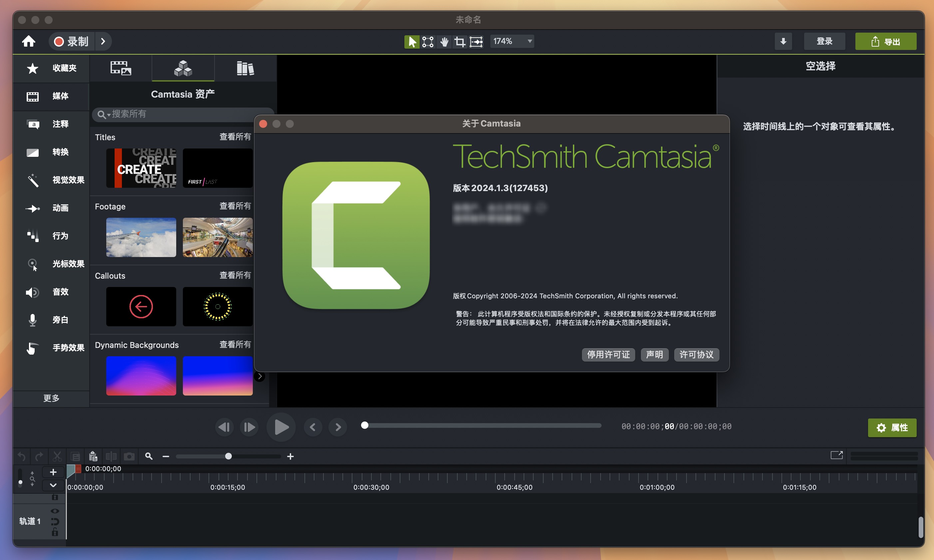
Task: Click the 停用许可证 button in About dialog
Action: (x=608, y=355)
